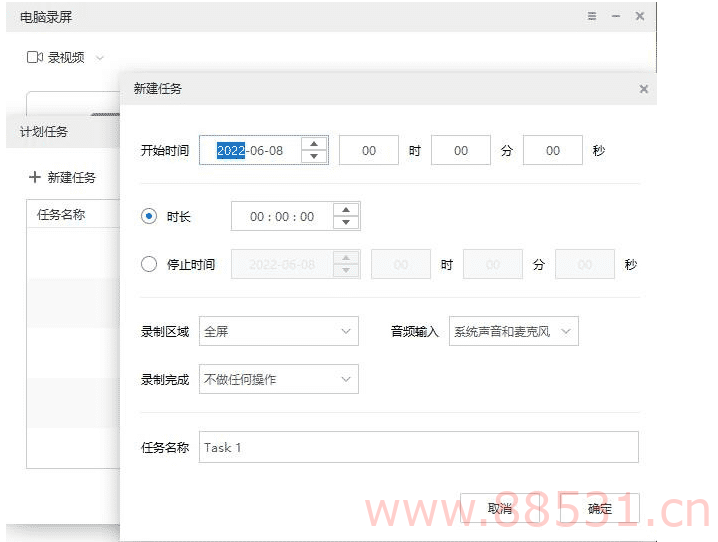Viewport: 718px width, 542px height.
Task: Open 音频输入 dropdown 系统声音和麦克风
Action: pyautogui.click(x=514, y=331)
